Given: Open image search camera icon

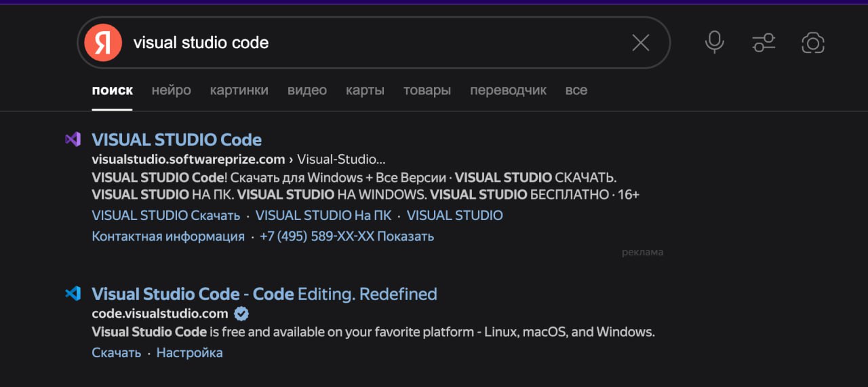Looking at the screenshot, I should pos(812,43).
